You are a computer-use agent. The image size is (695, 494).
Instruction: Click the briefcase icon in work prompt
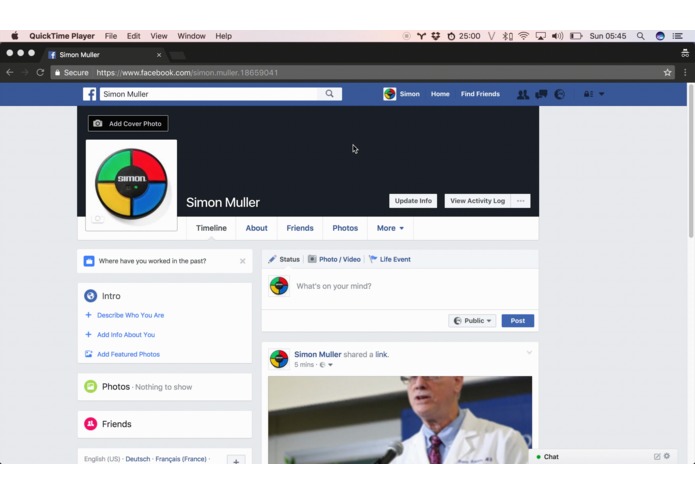(x=89, y=261)
